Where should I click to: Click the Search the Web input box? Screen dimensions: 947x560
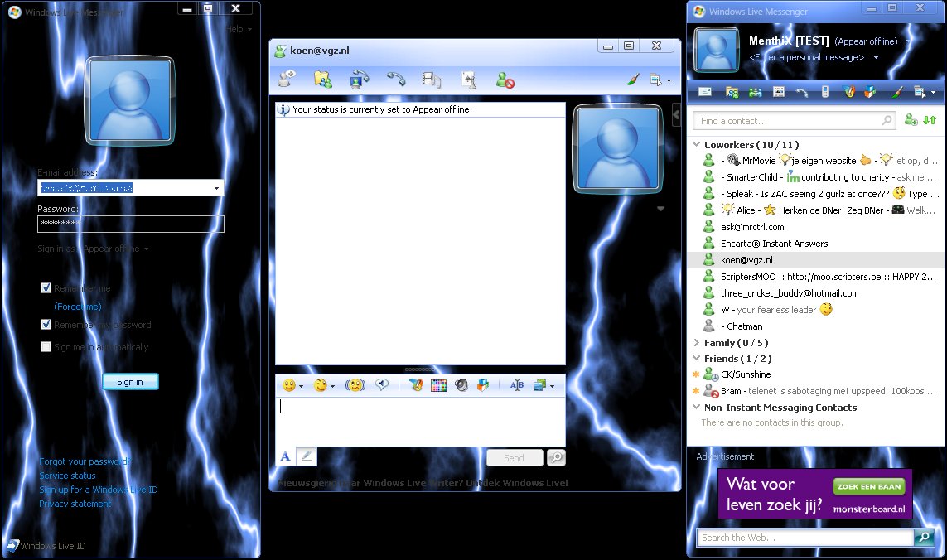click(x=805, y=538)
